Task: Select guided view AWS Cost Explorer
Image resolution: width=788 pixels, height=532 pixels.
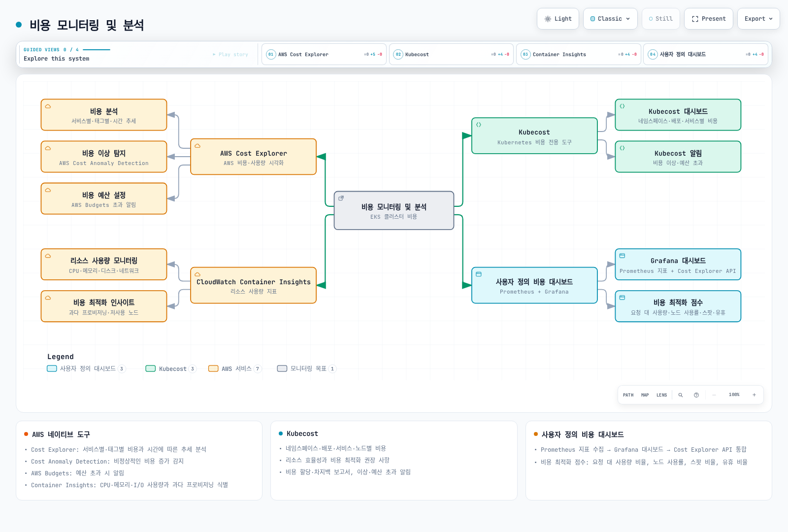Action: coord(324,54)
